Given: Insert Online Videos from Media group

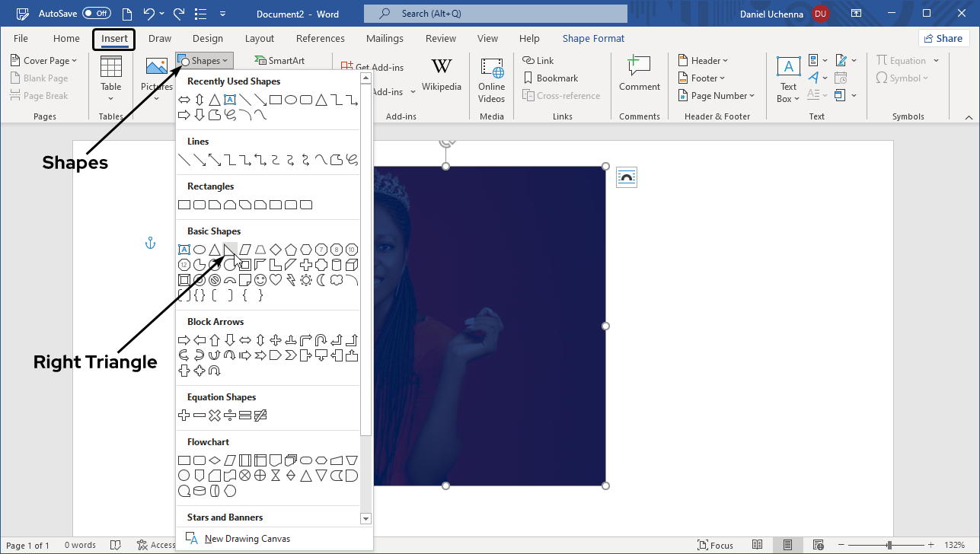Looking at the screenshot, I should (492, 80).
